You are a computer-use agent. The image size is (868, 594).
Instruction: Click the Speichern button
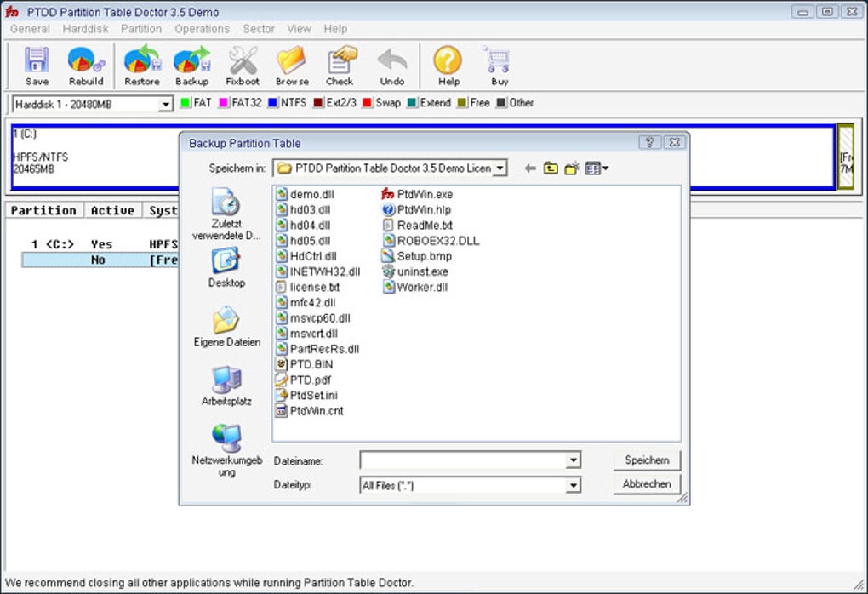coord(647,460)
